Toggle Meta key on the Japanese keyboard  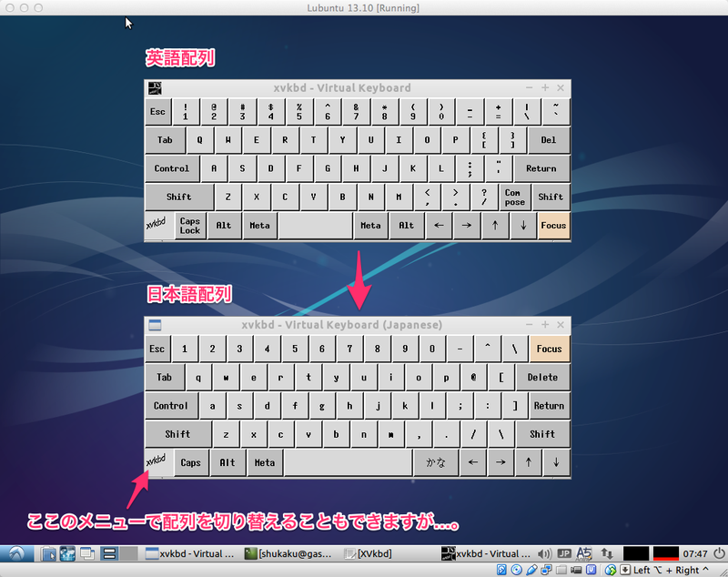tap(265, 462)
